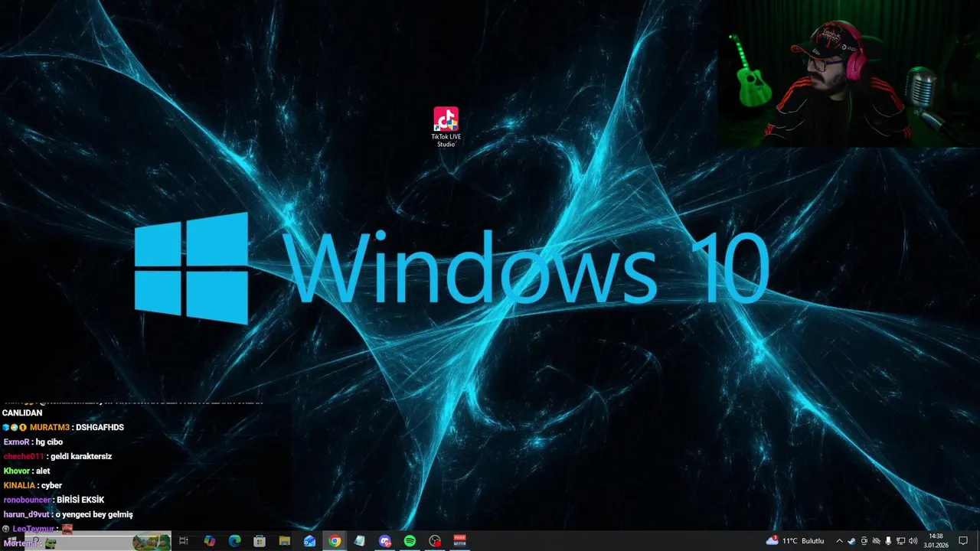Launch Microsoft Copilot from the taskbar
980x551 pixels.
click(x=210, y=541)
